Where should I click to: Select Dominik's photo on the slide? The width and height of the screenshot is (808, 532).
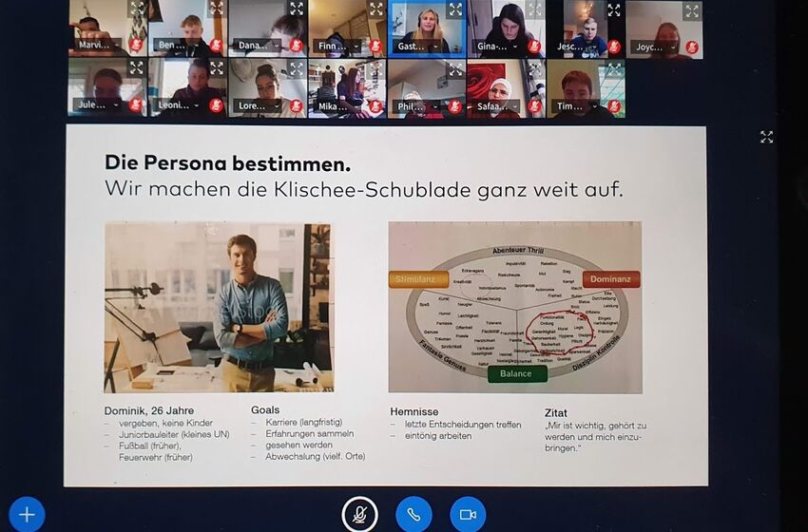219,307
